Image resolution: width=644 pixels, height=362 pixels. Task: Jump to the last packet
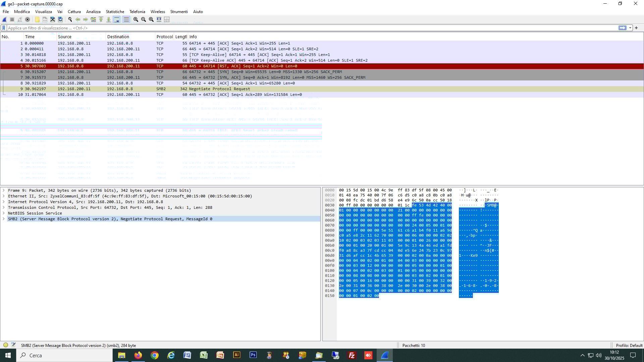pos(109,19)
